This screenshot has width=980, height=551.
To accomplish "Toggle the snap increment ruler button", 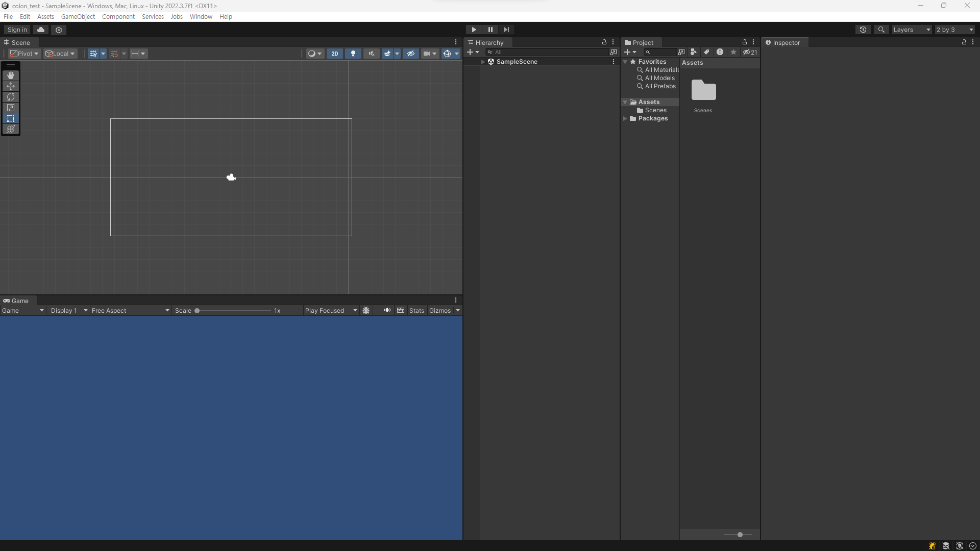I will (135, 54).
